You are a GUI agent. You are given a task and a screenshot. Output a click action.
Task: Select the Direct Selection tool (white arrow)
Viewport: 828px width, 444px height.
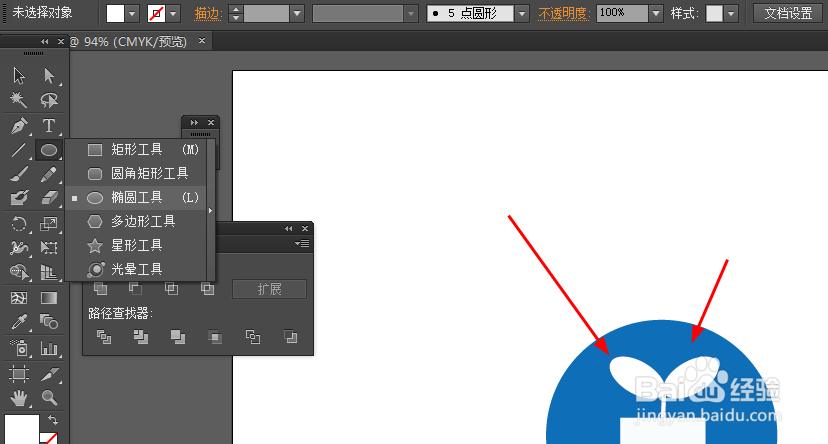click(49, 76)
